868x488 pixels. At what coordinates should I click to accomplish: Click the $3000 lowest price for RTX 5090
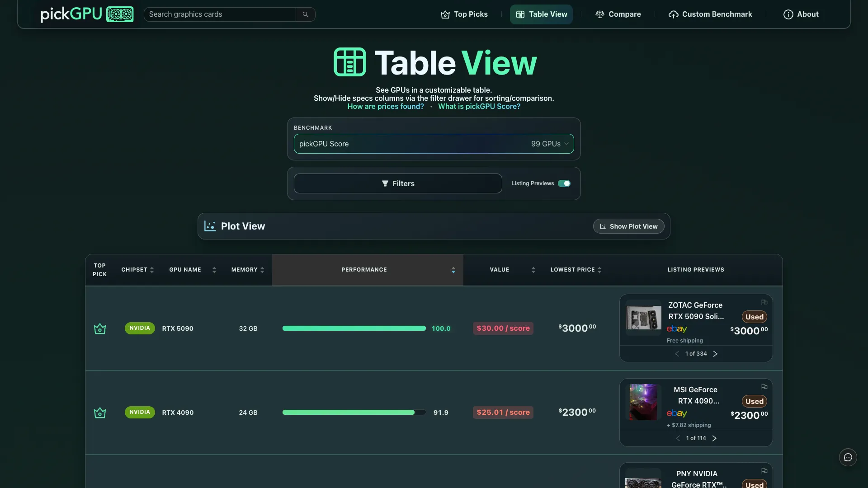(577, 328)
